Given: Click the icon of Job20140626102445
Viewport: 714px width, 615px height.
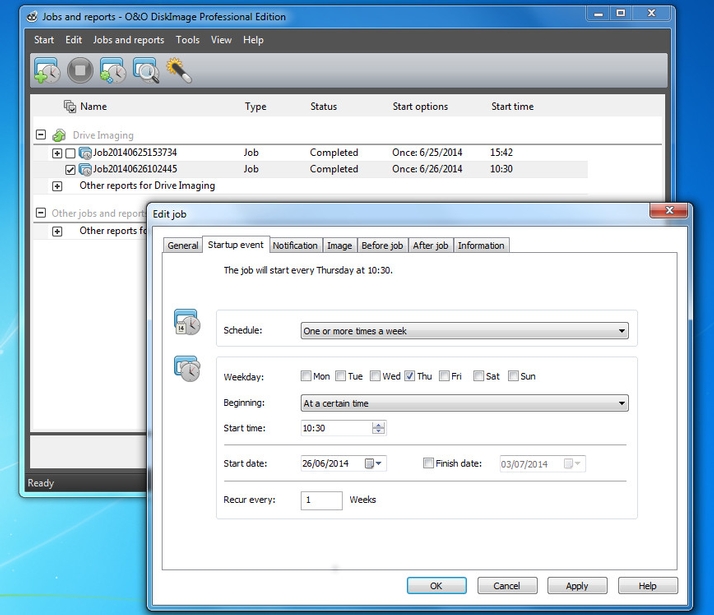Looking at the screenshot, I should [85, 169].
